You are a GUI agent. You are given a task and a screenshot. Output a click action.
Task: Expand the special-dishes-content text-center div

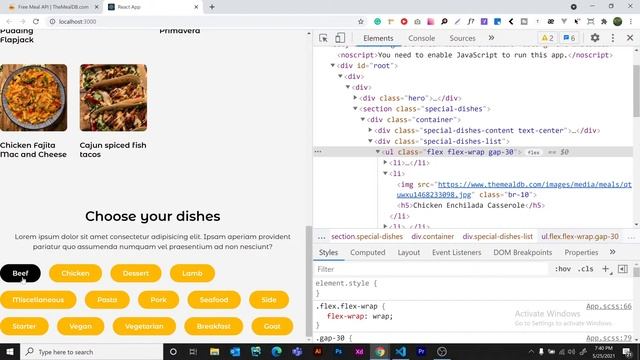point(370,130)
